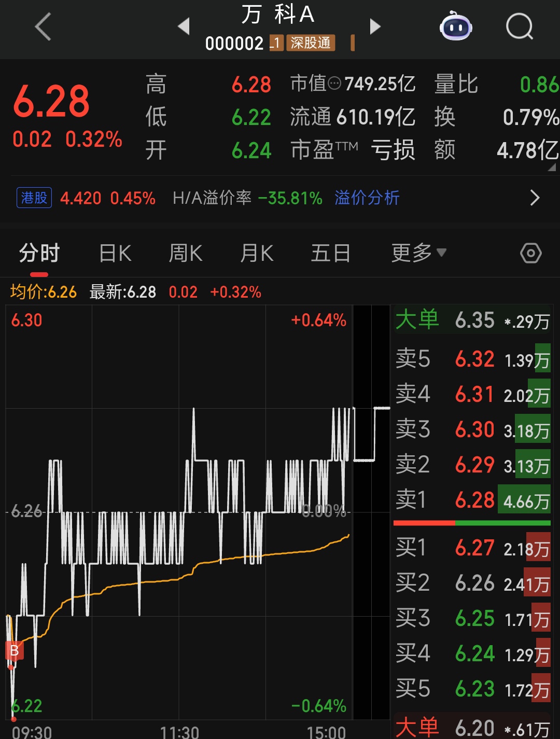Viewport: 560px width, 739px height.
Task: Tap 量比 0.86 value
Action: pos(539,85)
